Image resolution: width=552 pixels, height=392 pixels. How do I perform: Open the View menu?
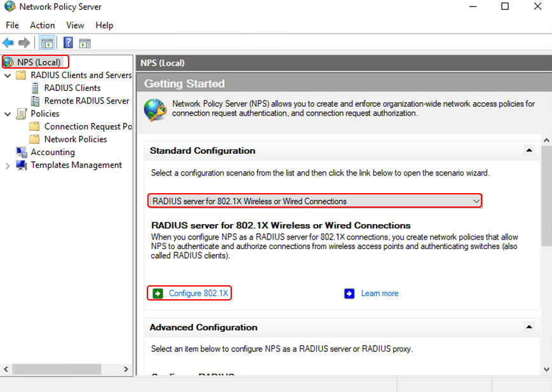pos(76,25)
